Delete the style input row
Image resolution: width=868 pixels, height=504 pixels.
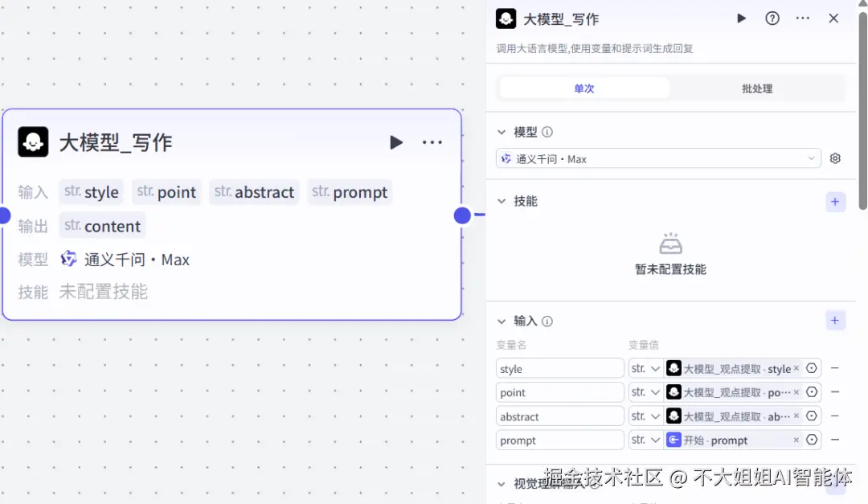835,368
